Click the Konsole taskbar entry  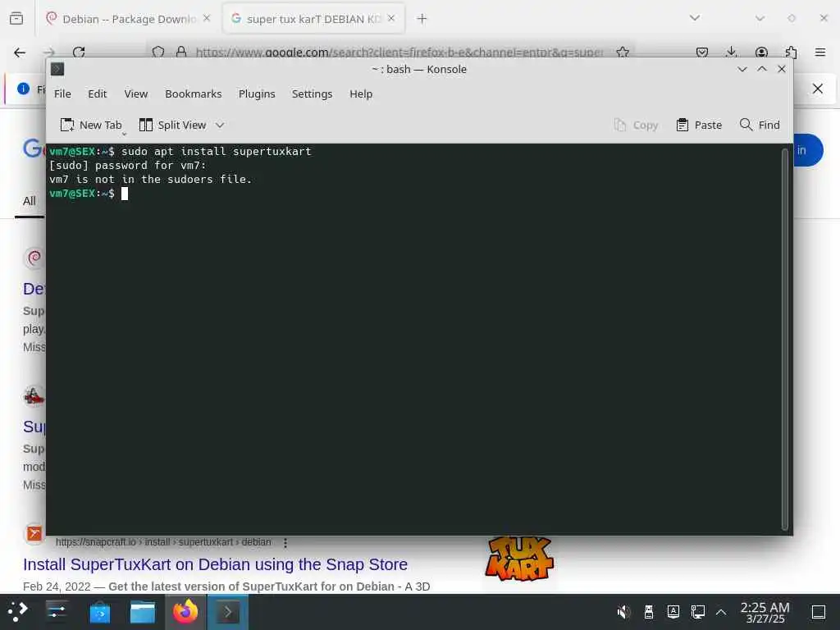click(x=228, y=611)
